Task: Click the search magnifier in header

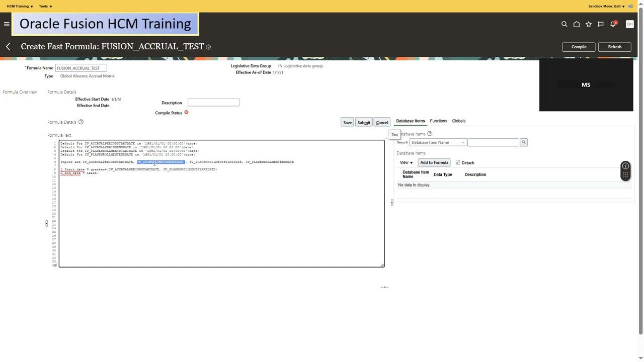Action: (564, 24)
